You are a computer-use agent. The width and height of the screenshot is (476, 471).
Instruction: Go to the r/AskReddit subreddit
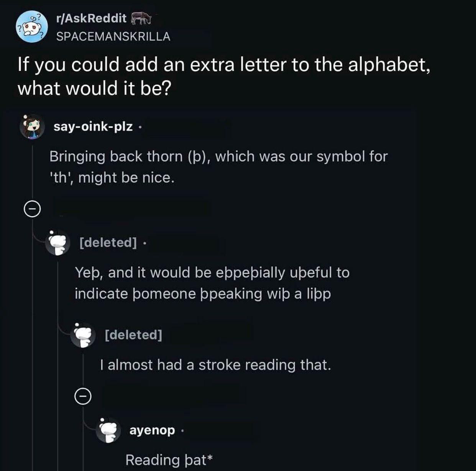coord(91,18)
